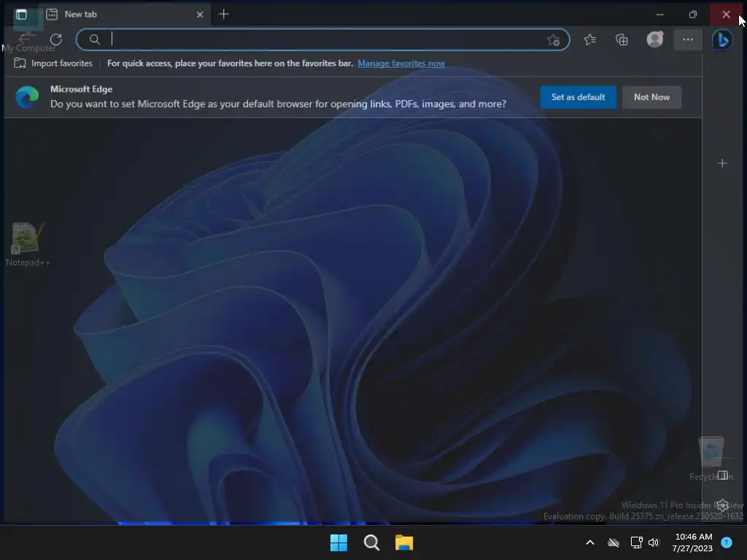Open sidebar settings gear icon
The image size is (747, 560).
723,505
